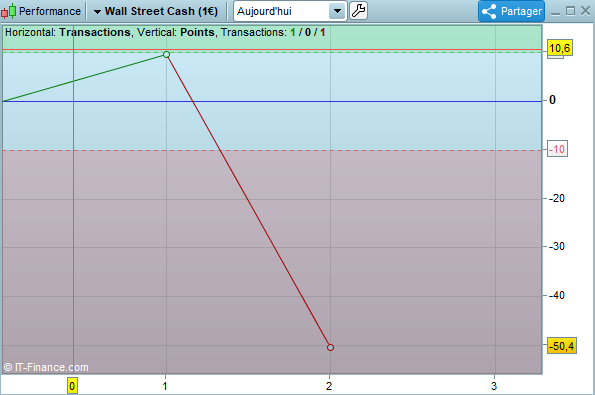Click the Performance window title text

click(50, 11)
